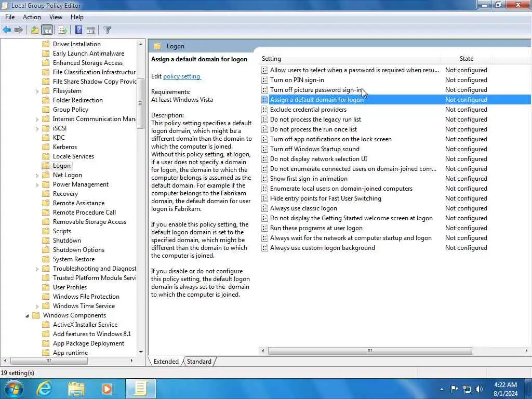The width and height of the screenshot is (532, 399).
Task: Select Always use custom logon background policy
Action: (x=322, y=248)
